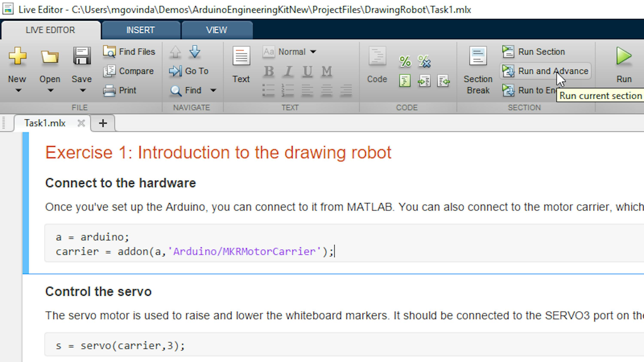644x362 pixels.
Task: Toggle Bold text formatting
Action: coord(269,71)
